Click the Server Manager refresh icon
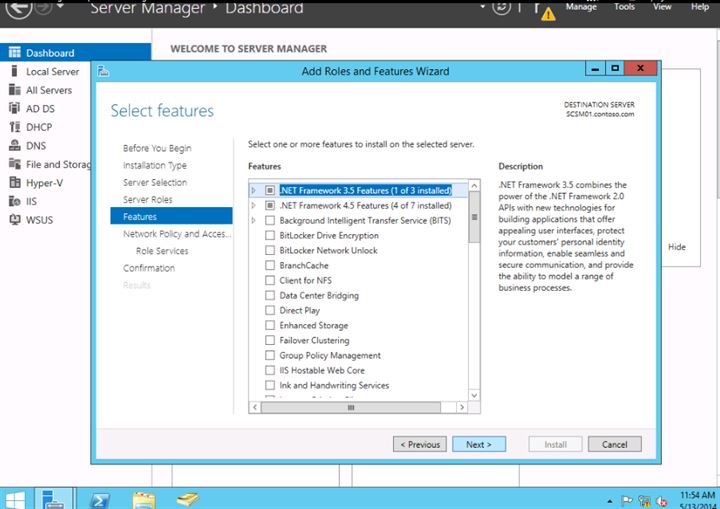The image size is (720, 509). [x=500, y=8]
